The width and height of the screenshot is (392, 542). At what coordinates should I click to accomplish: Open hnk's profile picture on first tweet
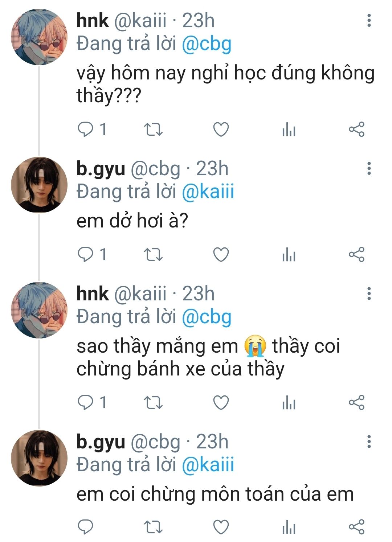click(x=39, y=37)
